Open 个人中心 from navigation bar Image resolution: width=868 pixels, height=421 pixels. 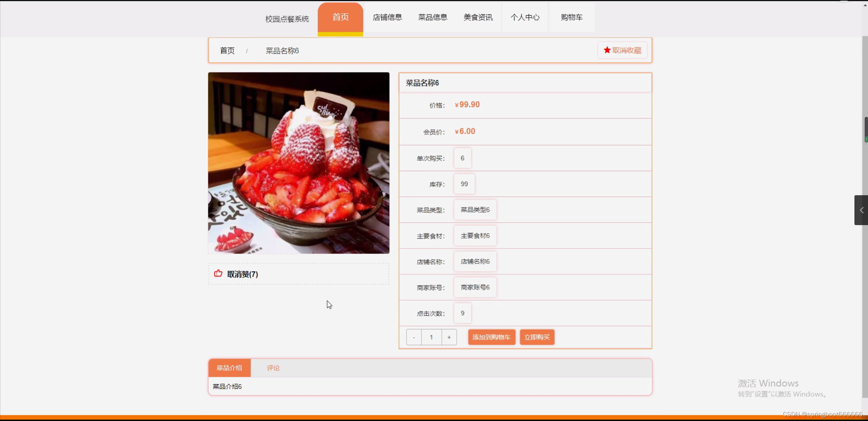coord(525,17)
